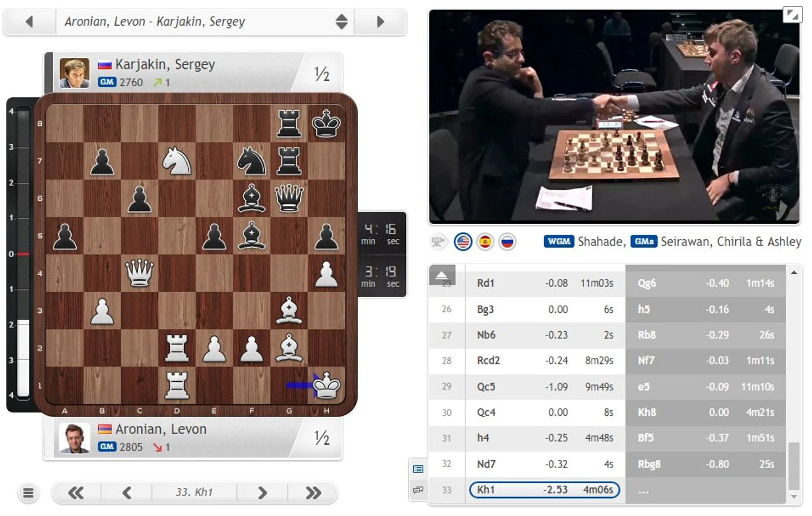812x516 pixels.
Task: Jump to the first move
Action: pyautogui.click(x=76, y=493)
